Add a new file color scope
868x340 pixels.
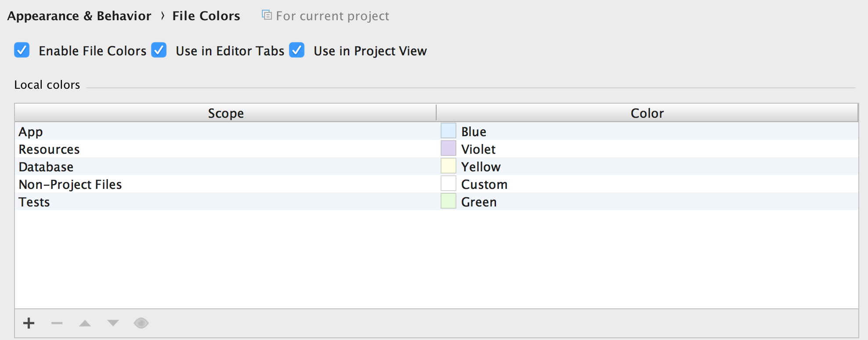(x=29, y=323)
